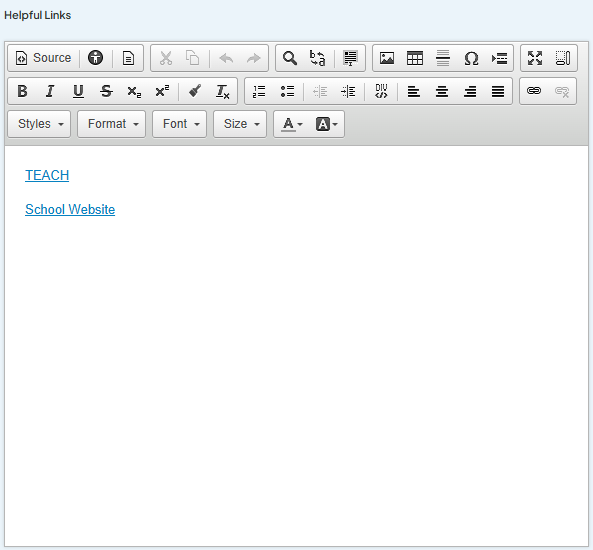593x550 pixels.
Task: Click the Templates page icon
Action: (128, 58)
